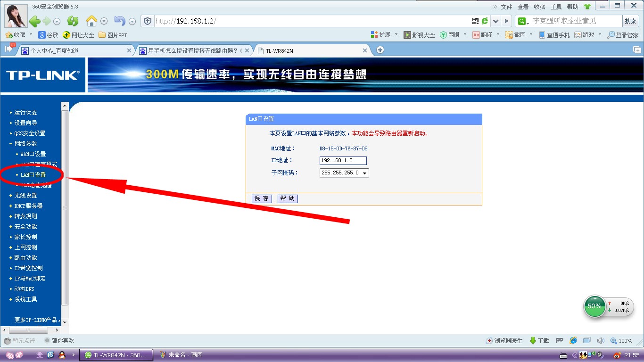Image resolution: width=644 pixels, height=362 pixels.
Task: Go to browser Home page icon
Action: (x=91, y=21)
